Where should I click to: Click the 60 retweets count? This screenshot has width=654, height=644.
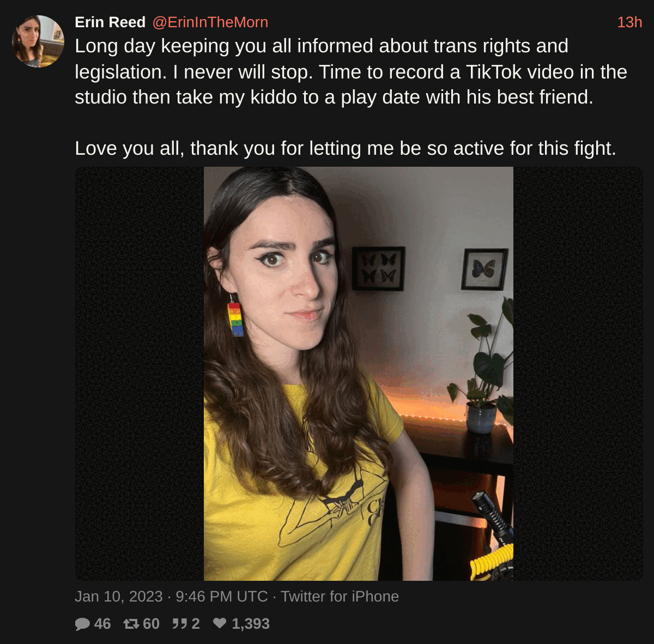[x=151, y=624]
